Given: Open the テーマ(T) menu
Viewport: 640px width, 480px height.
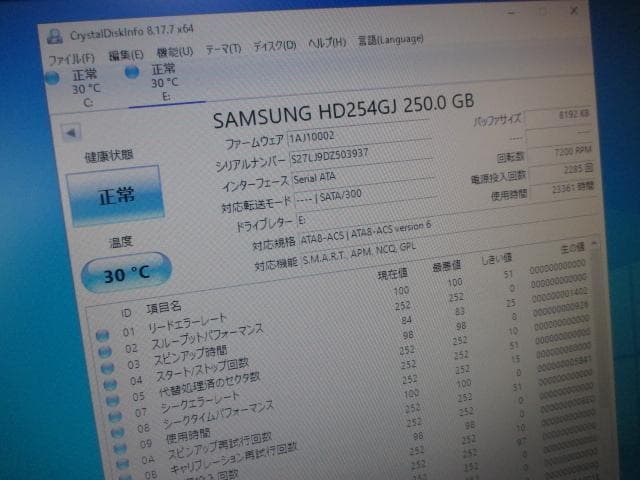Looking at the screenshot, I should point(223,49).
